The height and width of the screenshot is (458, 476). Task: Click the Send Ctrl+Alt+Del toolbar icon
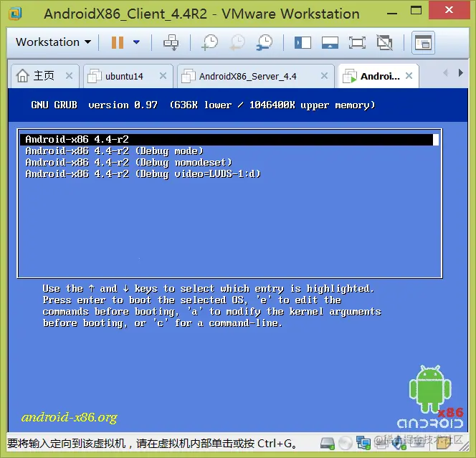[171, 42]
